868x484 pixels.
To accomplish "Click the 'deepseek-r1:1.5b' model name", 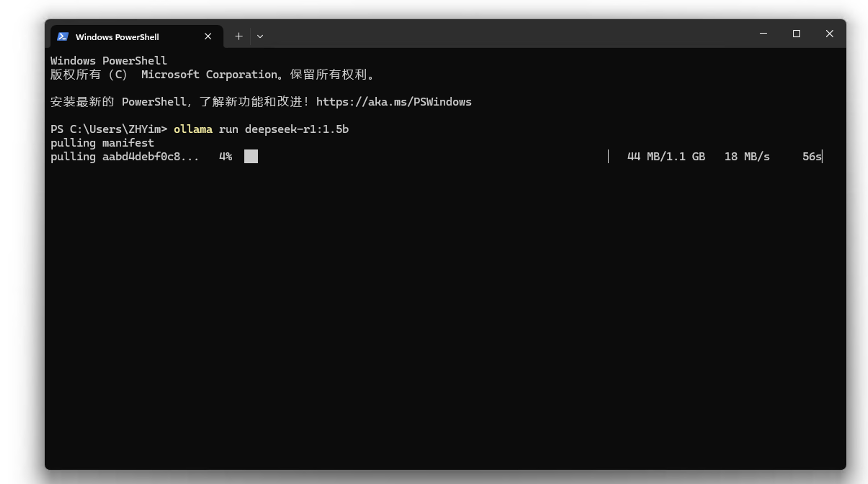I will (x=297, y=129).
